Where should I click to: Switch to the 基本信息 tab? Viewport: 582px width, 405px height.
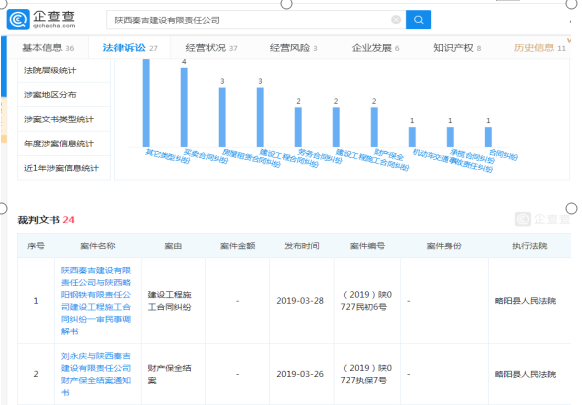(x=48, y=48)
